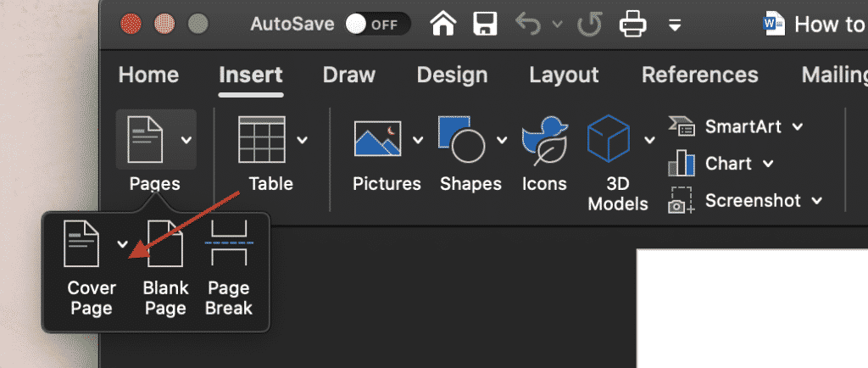Open the Design tab
Image resolution: width=868 pixels, height=368 pixels.
[452, 75]
